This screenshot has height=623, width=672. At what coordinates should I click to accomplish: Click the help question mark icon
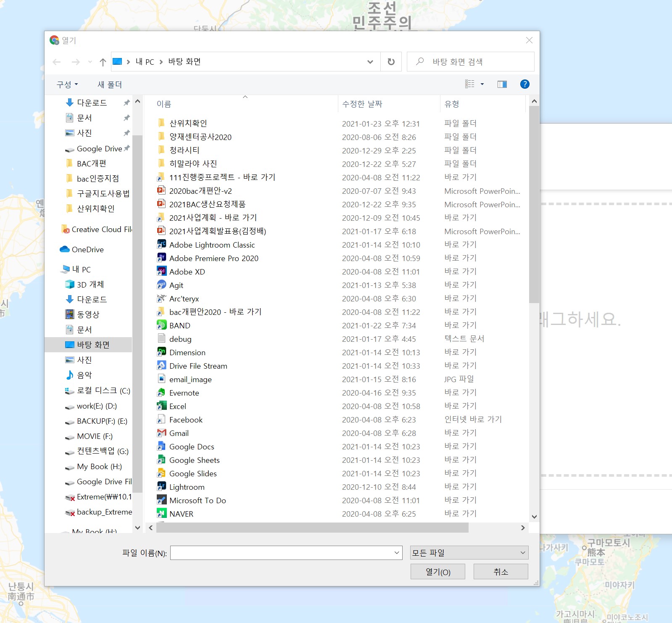coord(524,84)
